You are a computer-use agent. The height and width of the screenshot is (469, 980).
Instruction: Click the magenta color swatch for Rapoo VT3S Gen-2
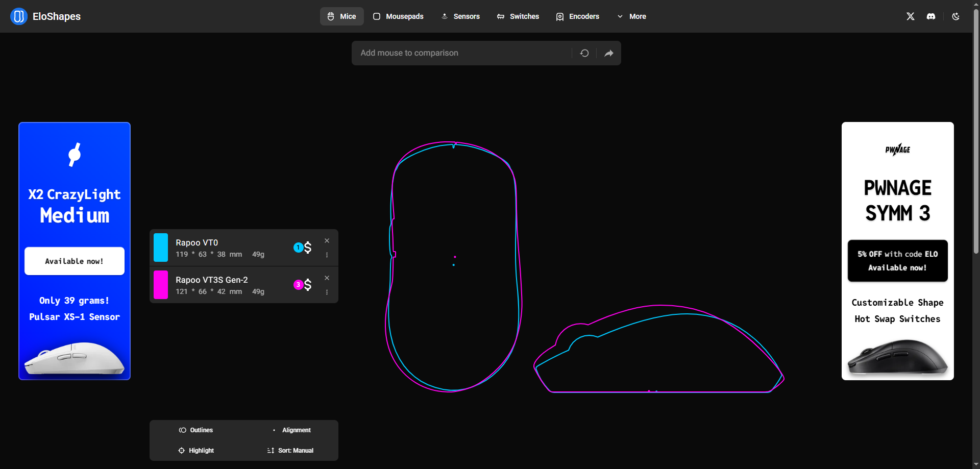click(x=161, y=285)
